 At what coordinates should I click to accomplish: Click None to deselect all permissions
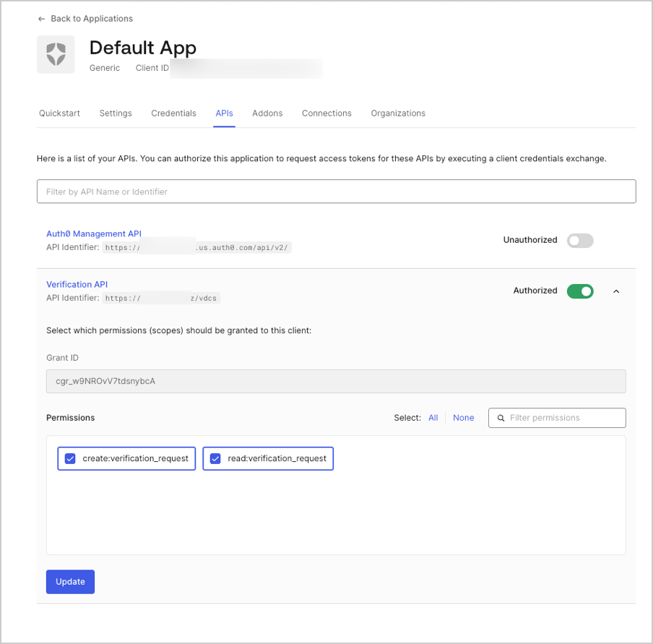pyautogui.click(x=463, y=418)
